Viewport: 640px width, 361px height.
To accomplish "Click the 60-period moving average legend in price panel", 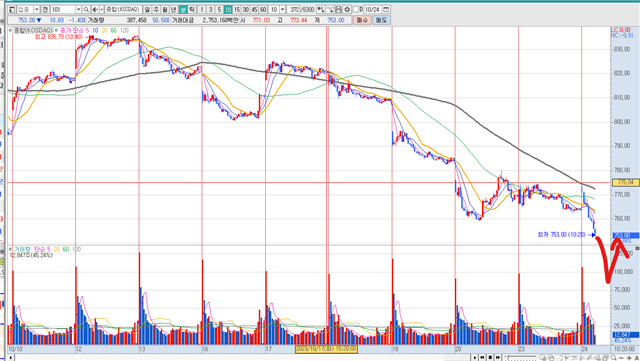I will click(113, 30).
